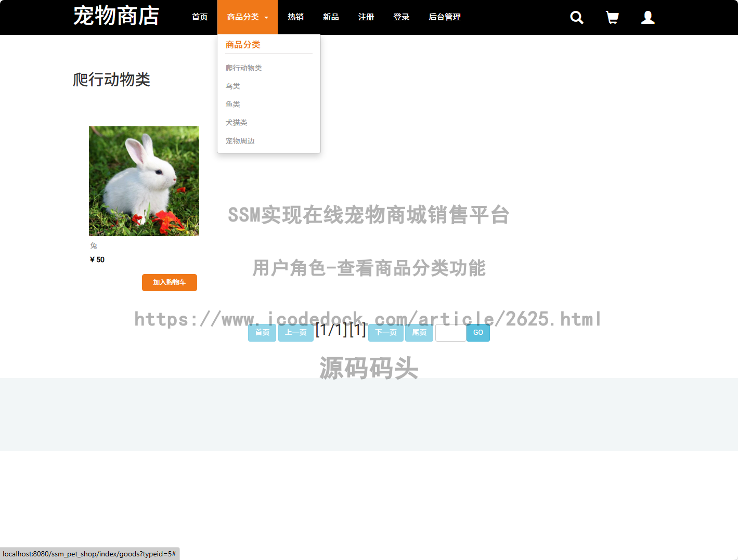Viewport: 738px width, 560px height.
Task: Open the search icon
Action: click(576, 17)
